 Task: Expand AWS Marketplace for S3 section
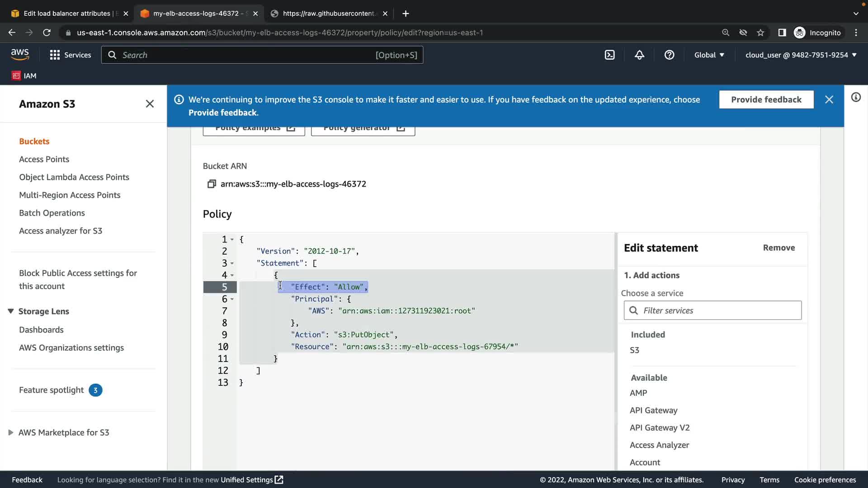pos(11,432)
